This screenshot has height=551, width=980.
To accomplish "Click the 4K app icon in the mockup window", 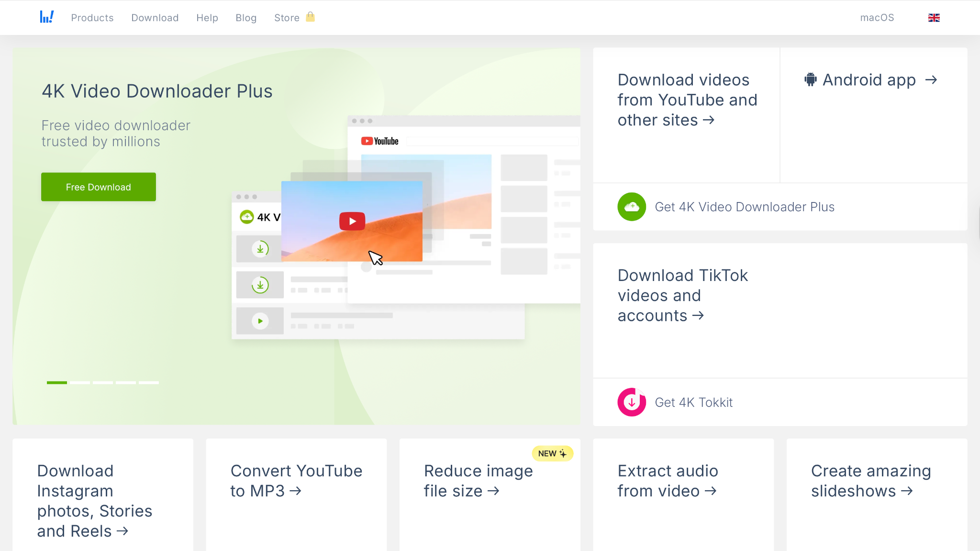I will click(x=246, y=217).
